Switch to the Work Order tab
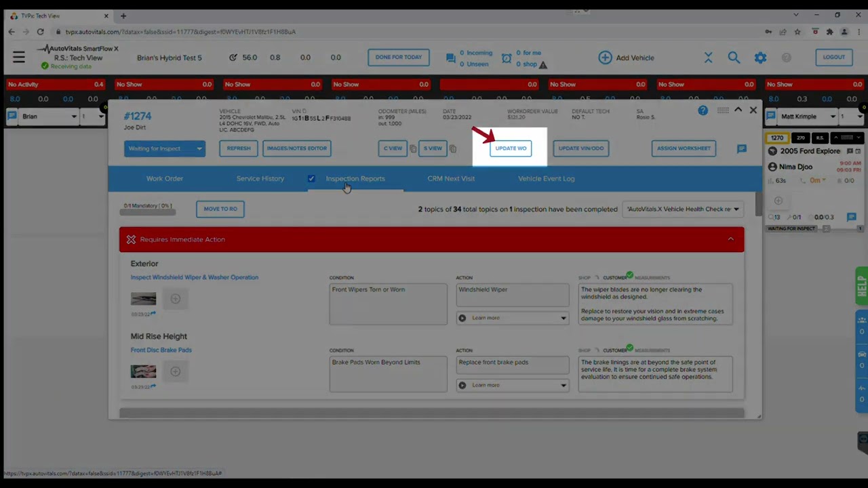Image resolution: width=868 pixels, height=488 pixels. (165, 179)
